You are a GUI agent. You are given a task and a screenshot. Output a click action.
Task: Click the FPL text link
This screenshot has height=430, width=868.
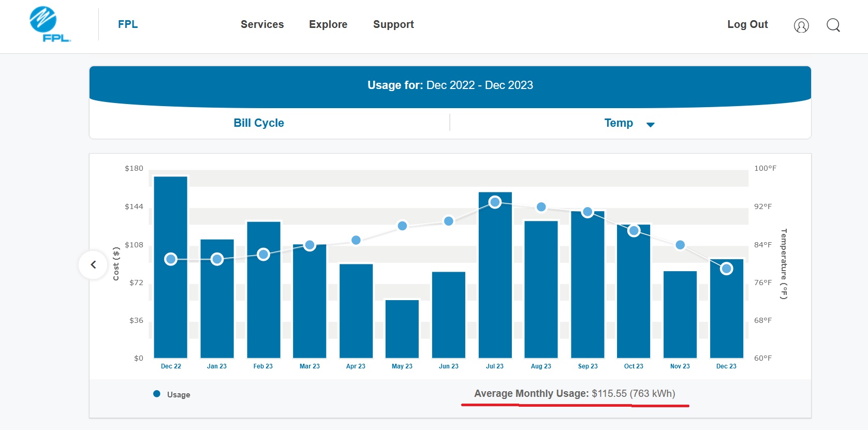point(128,24)
